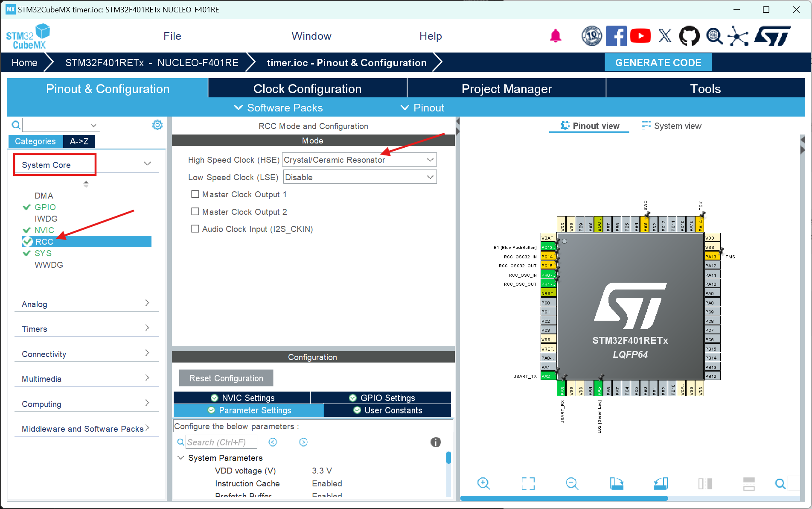
Task: Switch to the Clock Configuration tab
Action: pyautogui.click(x=308, y=88)
